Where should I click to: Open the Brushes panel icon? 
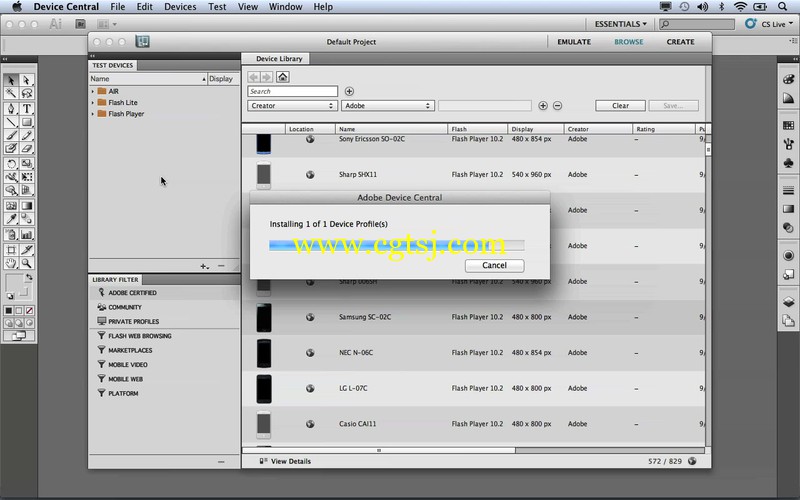coord(788,144)
